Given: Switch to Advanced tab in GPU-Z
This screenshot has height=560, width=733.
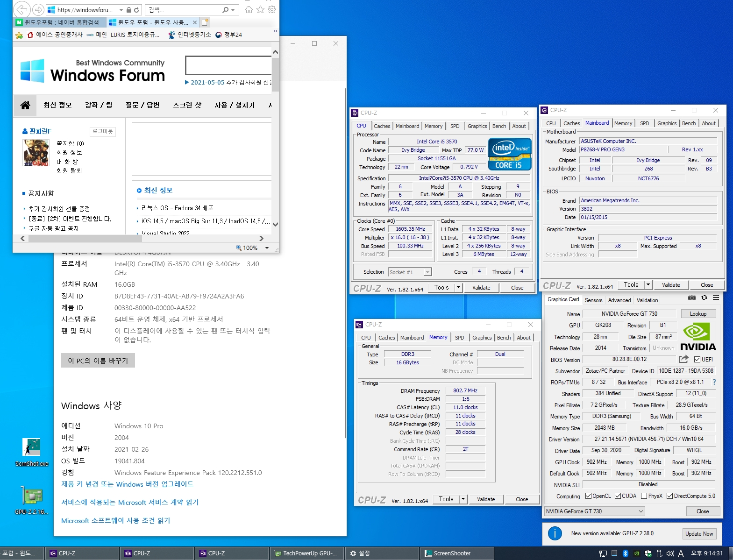Looking at the screenshot, I should (x=619, y=300).
